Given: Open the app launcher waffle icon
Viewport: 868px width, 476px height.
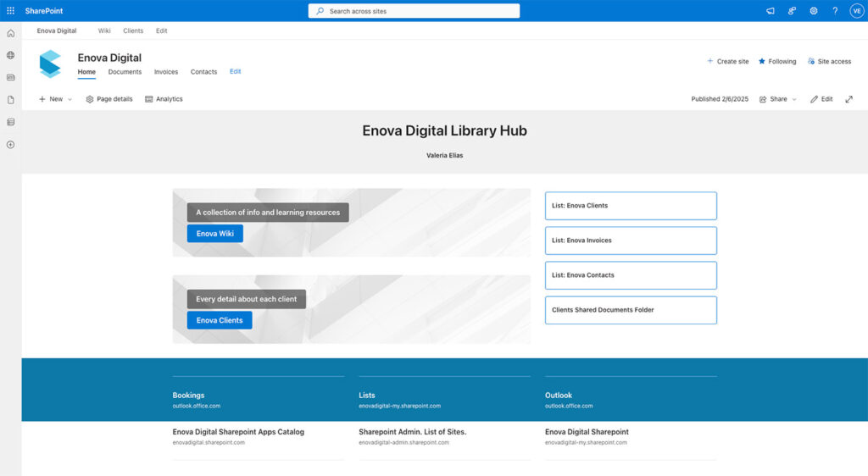Looking at the screenshot, I should tap(10, 10).
